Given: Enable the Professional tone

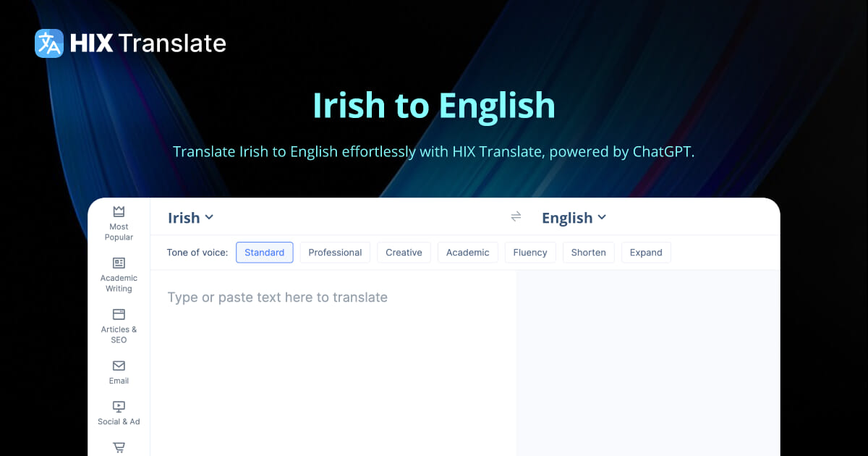Looking at the screenshot, I should click(x=335, y=252).
